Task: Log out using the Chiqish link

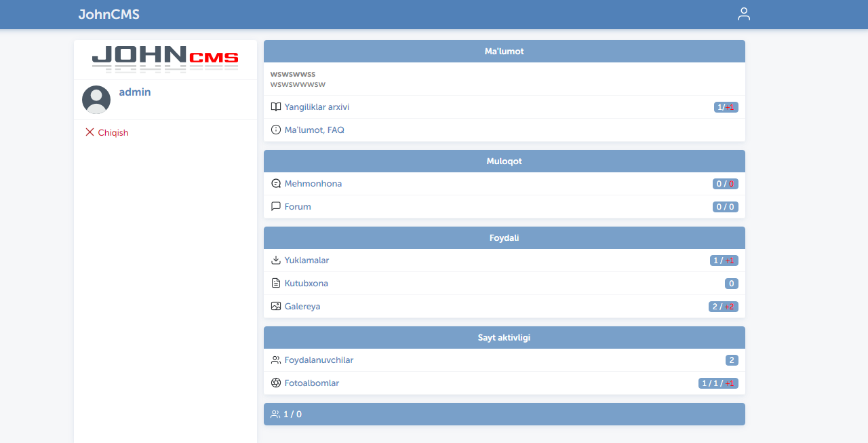Action: pyautogui.click(x=113, y=133)
